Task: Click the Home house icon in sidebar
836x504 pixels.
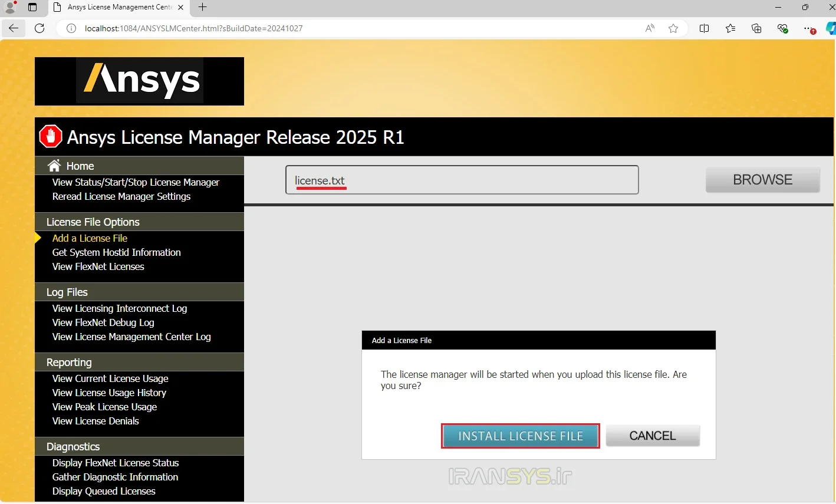Action: pos(54,166)
